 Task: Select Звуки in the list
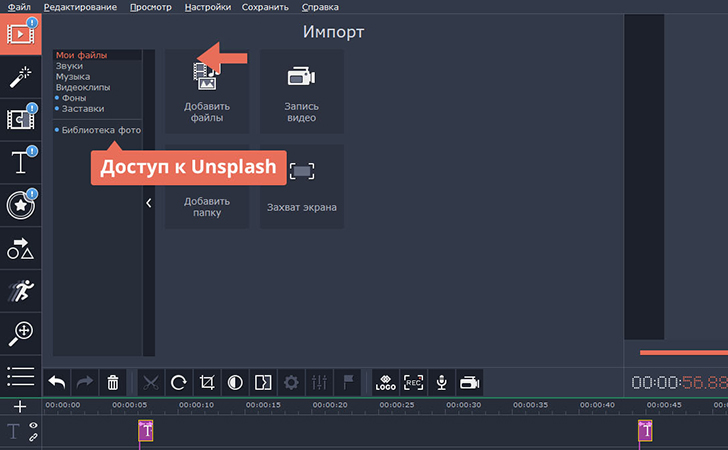tap(69, 66)
